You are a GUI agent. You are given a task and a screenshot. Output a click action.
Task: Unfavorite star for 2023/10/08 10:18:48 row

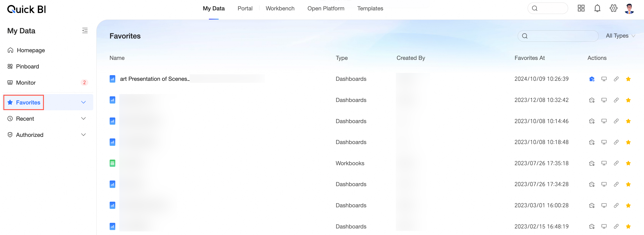click(x=628, y=142)
